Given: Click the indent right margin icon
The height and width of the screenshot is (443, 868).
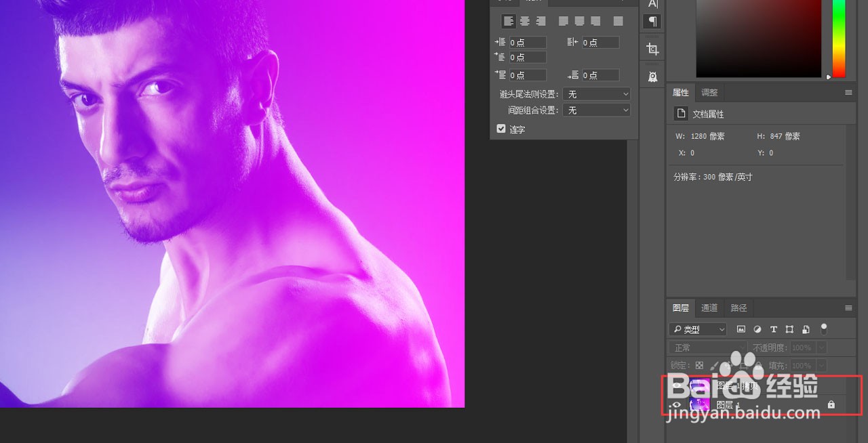Looking at the screenshot, I should pos(572,42).
